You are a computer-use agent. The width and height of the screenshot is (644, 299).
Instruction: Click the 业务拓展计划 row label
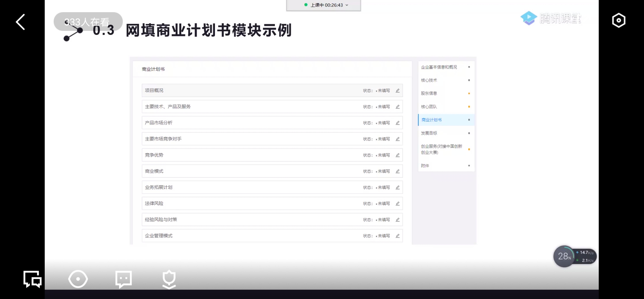click(x=159, y=187)
